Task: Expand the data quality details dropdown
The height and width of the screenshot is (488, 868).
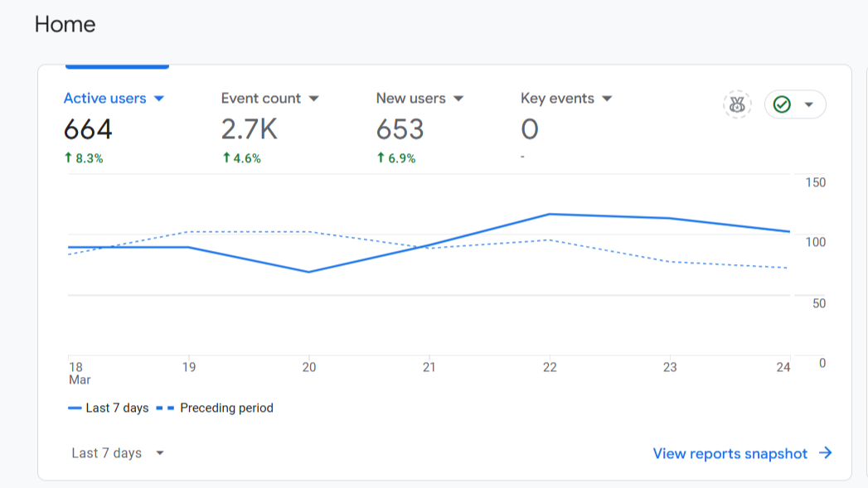Action: click(808, 104)
